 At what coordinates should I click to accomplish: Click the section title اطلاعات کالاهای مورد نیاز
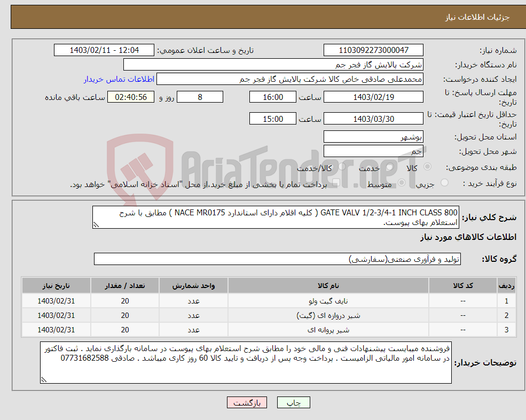(x=468, y=237)
